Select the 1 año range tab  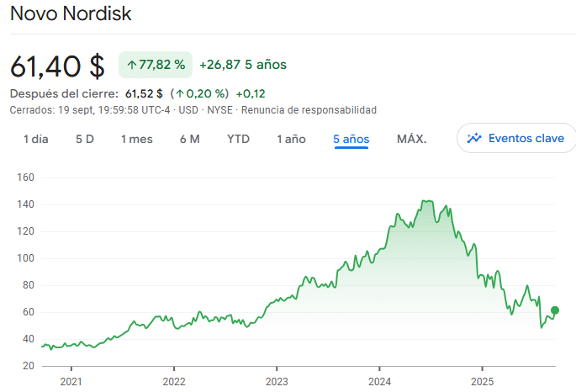tap(291, 139)
